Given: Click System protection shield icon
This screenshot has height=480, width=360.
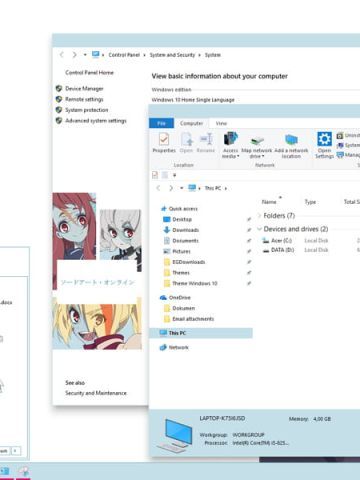Looking at the screenshot, I should [x=59, y=110].
